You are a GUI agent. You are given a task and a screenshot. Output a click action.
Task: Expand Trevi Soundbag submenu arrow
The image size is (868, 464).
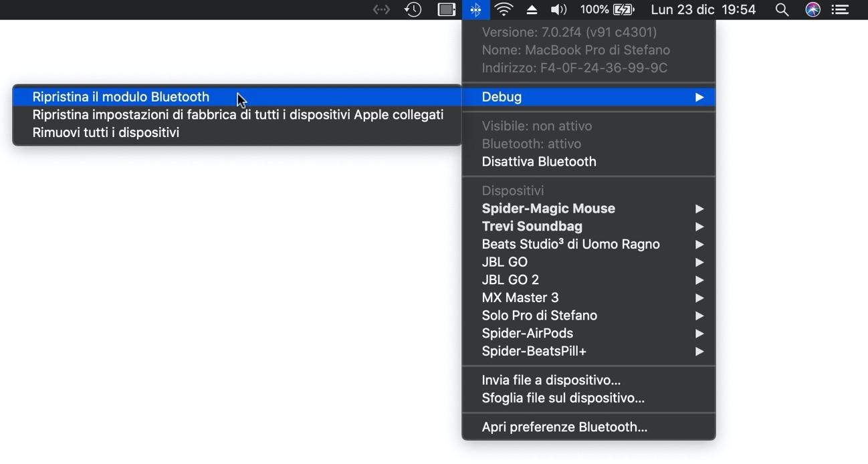click(x=699, y=227)
